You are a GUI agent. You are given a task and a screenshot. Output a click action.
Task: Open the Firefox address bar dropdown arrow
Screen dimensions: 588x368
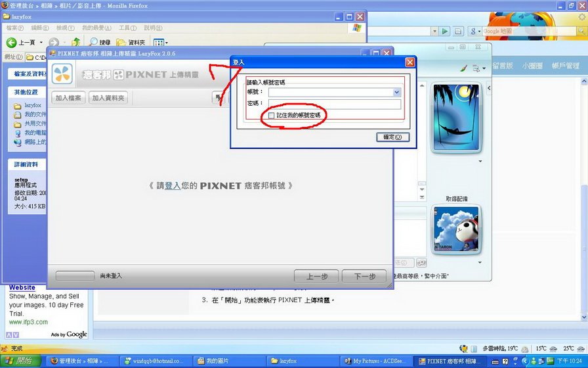pos(434,31)
